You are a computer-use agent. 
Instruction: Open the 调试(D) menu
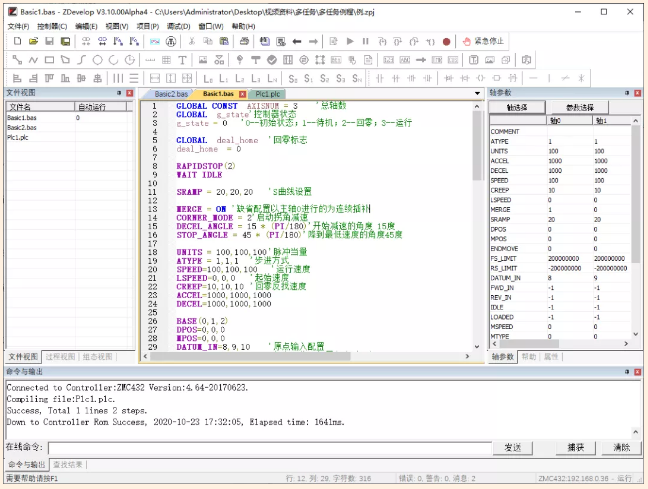tap(179, 26)
